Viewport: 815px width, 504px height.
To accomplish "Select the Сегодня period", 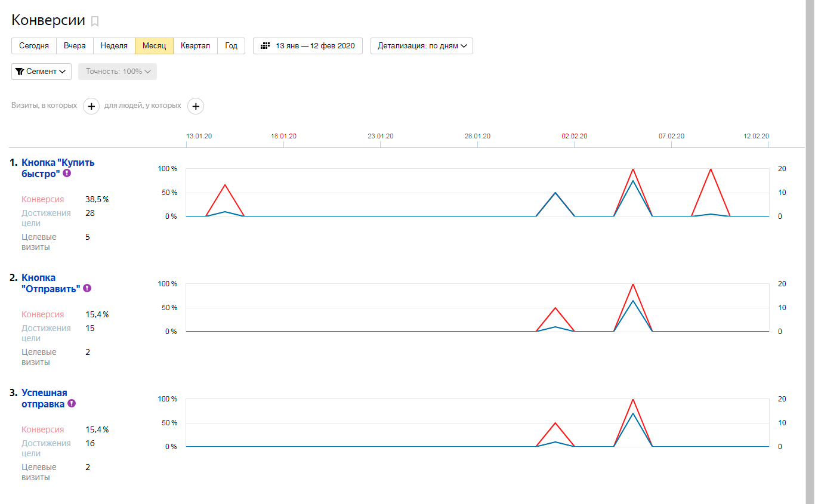I will (34, 46).
